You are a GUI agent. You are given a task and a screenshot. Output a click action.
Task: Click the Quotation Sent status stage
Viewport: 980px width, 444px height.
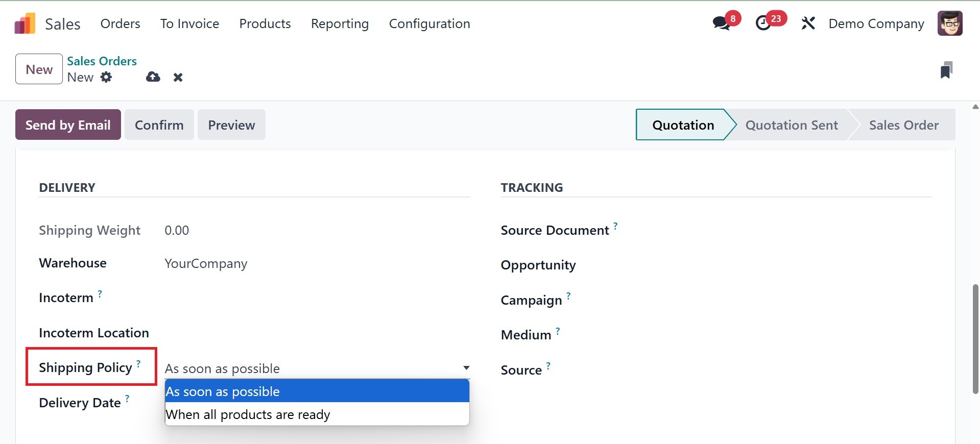[791, 125]
